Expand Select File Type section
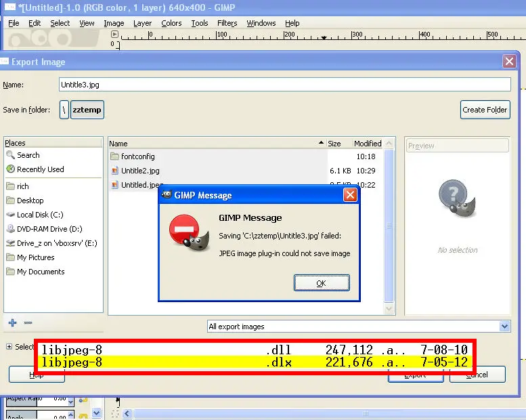526x420 pixels. pyautogui.click(x=9, y=346)
